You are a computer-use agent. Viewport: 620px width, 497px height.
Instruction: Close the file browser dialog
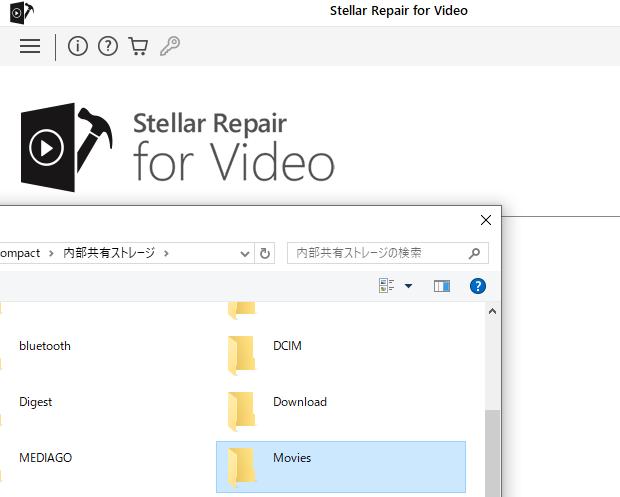point(486,220)
